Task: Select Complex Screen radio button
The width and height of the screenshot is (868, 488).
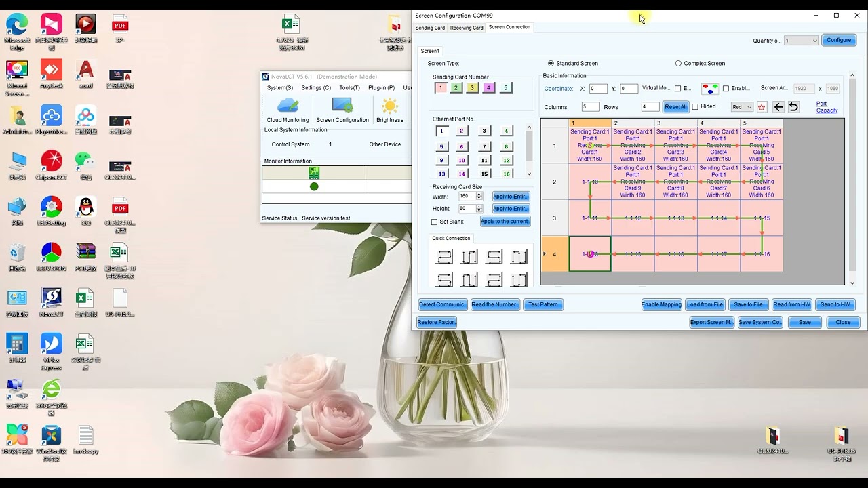Action: pyautogui.click(x=678, y=64)
